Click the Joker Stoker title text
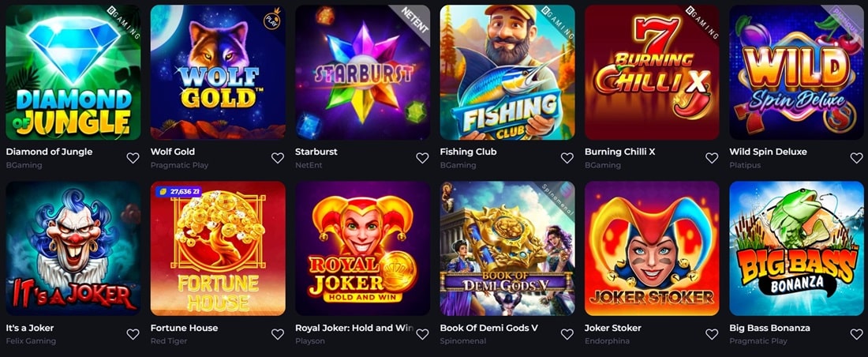868x357 pixels. [x=612, y=328]
